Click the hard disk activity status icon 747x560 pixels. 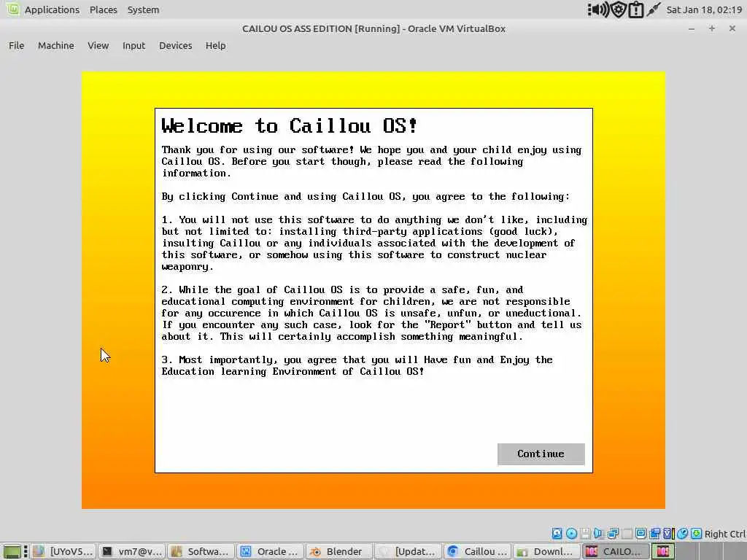(557, 533)
